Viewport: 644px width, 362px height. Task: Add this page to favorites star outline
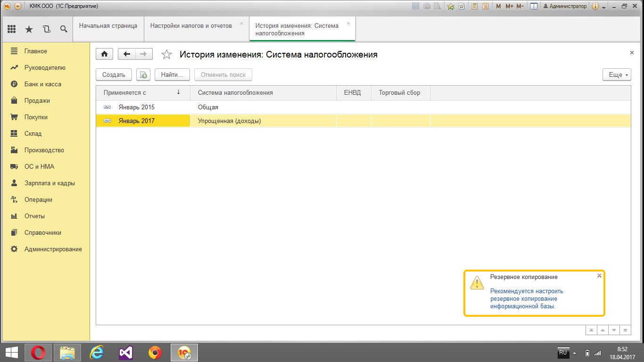[166, 55]
